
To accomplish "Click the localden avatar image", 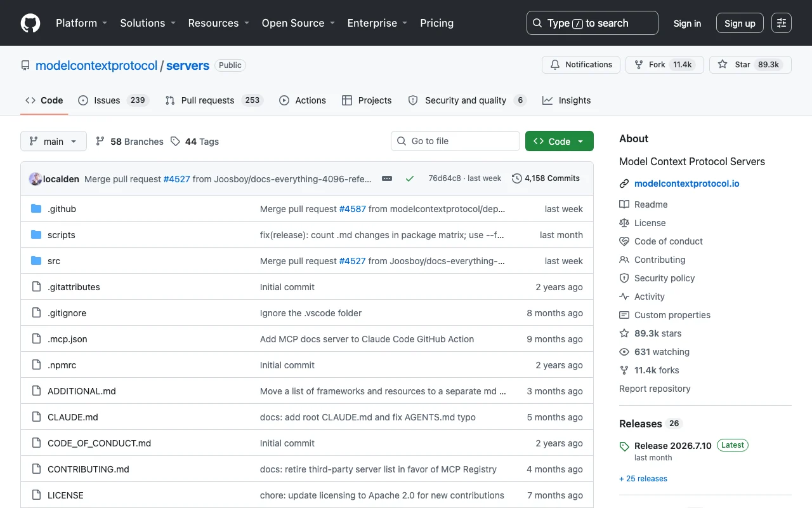I will (x=36, y=178).
